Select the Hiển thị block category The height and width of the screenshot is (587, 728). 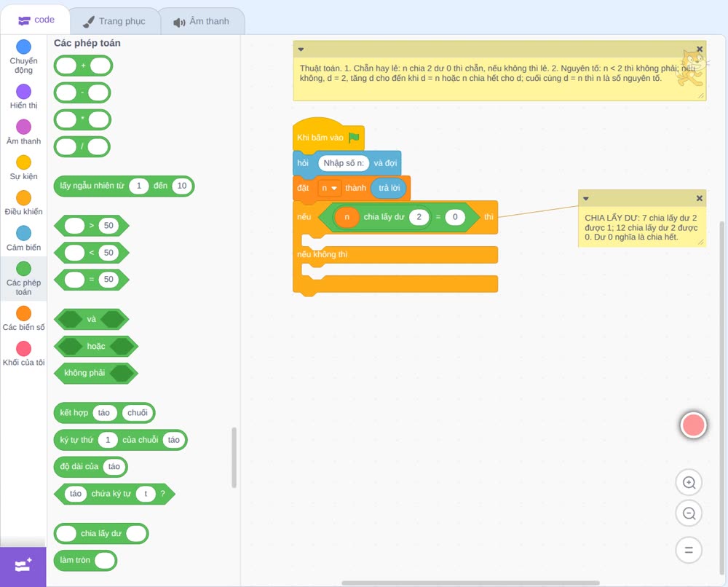[x=23, y=97]
